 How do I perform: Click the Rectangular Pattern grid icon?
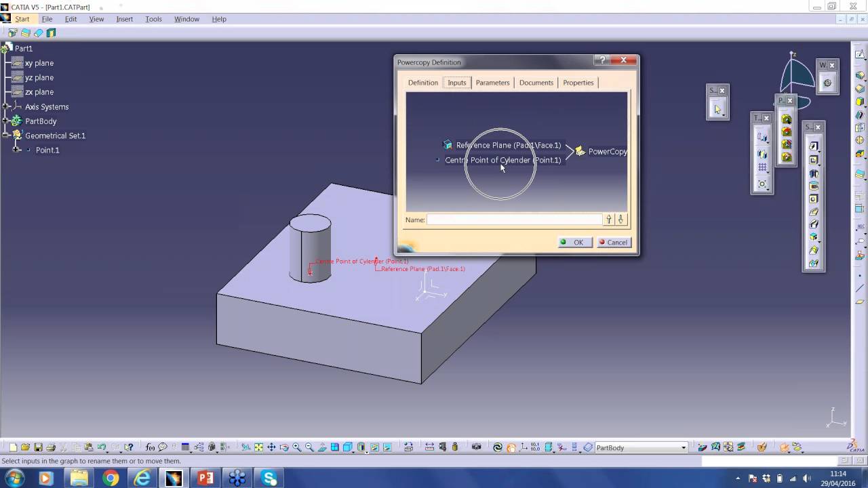(762, 167)
